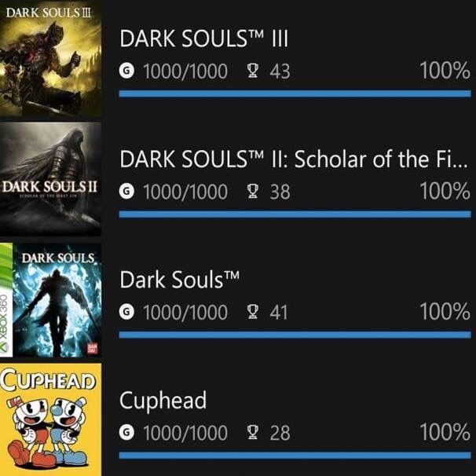Click the DARK SOULS III progress bar
Image resolution: width=476 pixels, height=476 pixels.
(295, 93)
